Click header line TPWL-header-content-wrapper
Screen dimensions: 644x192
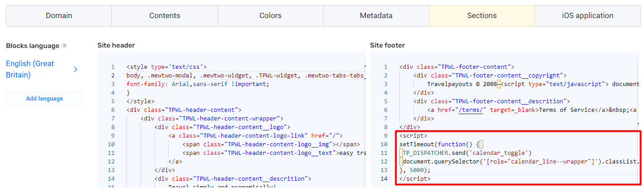point(212,118)
